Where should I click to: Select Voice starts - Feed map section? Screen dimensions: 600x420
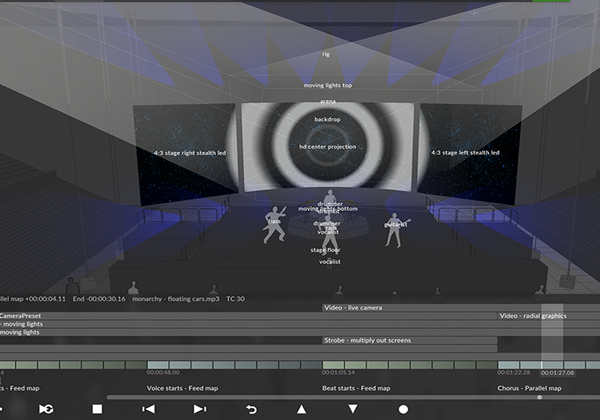coord(182,388)
